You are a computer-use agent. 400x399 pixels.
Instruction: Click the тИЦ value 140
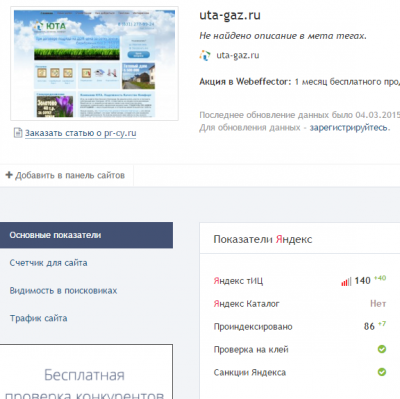tap(363, 281)
